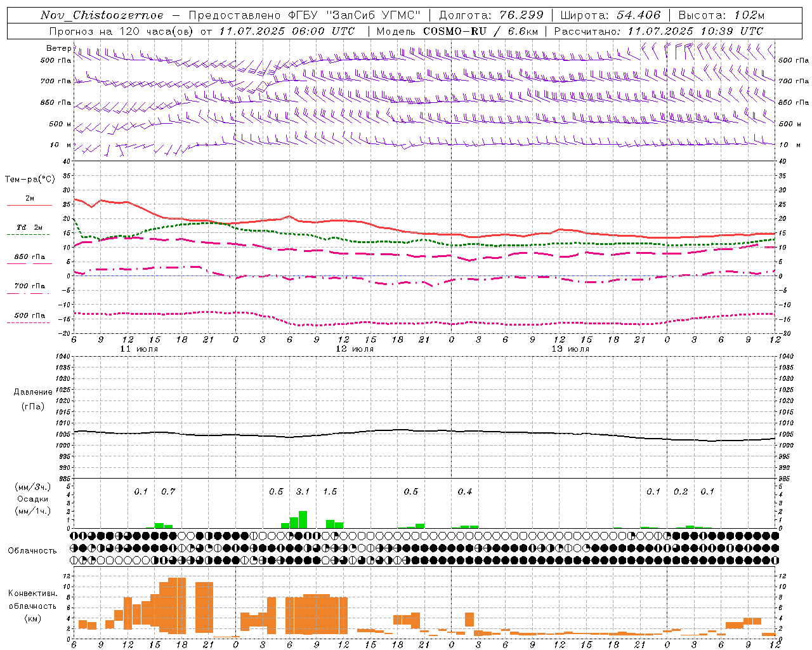The image size is (812, 650).
Task: Click the 'Ветер' wind section label
Action: click(x=58, y=48)
